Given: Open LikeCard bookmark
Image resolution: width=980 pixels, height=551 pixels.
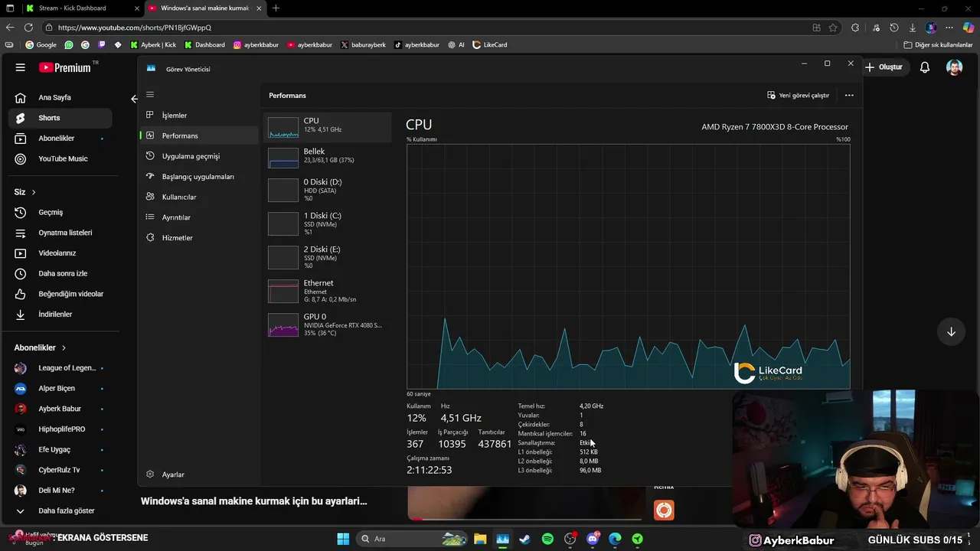Looking at the screenshot, I should click(x=490, y=45).
